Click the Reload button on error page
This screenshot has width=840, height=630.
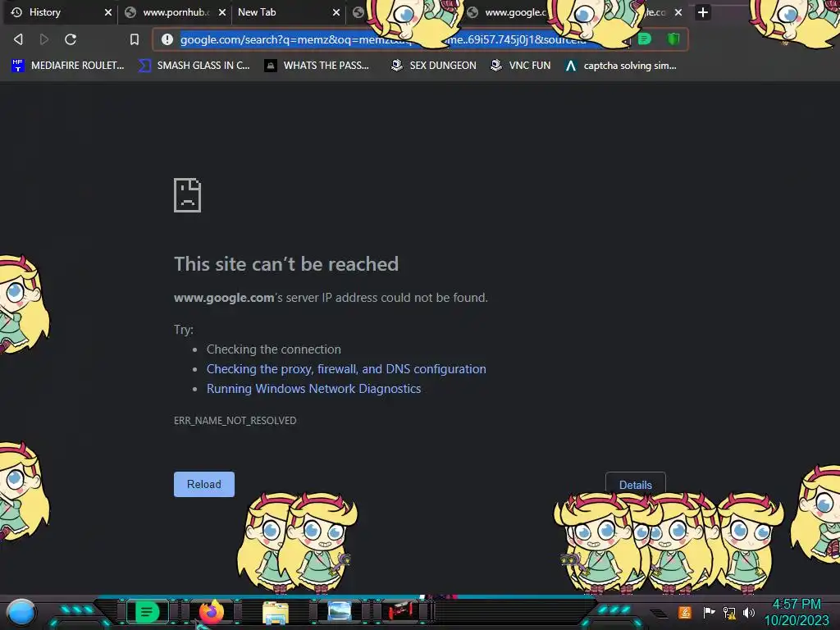click(x=204, y=484)
